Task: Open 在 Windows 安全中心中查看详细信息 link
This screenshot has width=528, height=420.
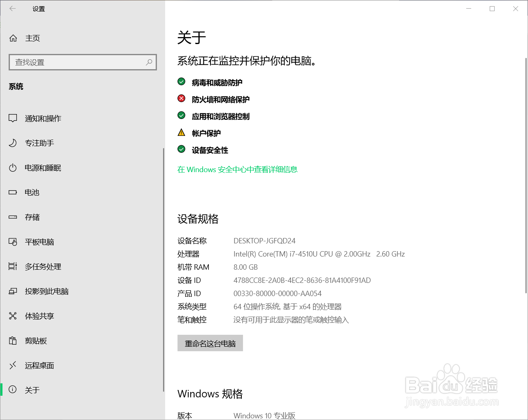Action: click(x=237, y=169)
